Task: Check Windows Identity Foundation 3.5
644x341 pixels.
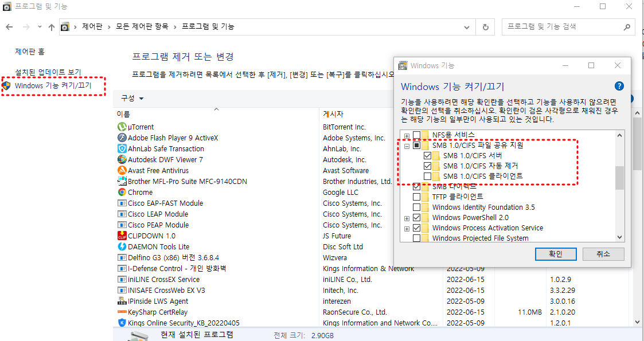Action: (416, 207)
